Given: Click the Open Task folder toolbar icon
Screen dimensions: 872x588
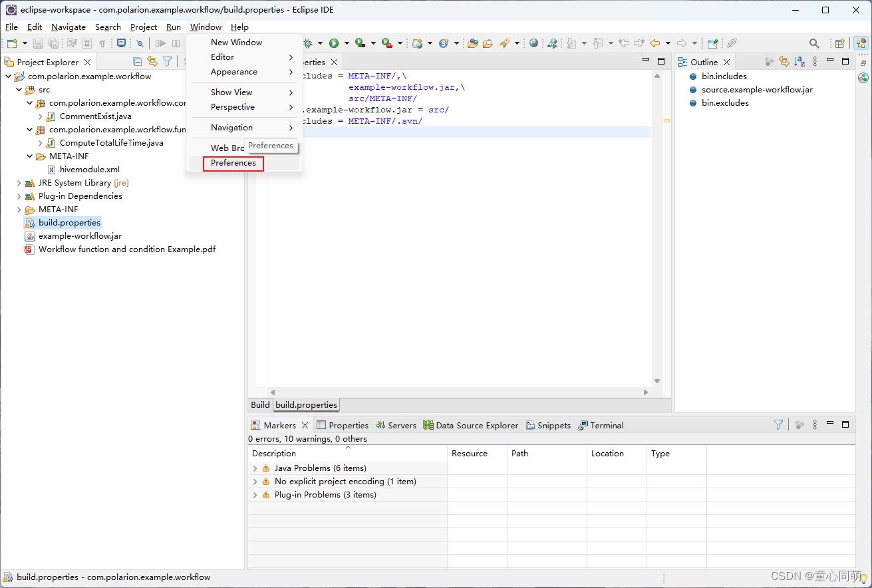Looking at the screenshot, I should click(x=488, y=43).
